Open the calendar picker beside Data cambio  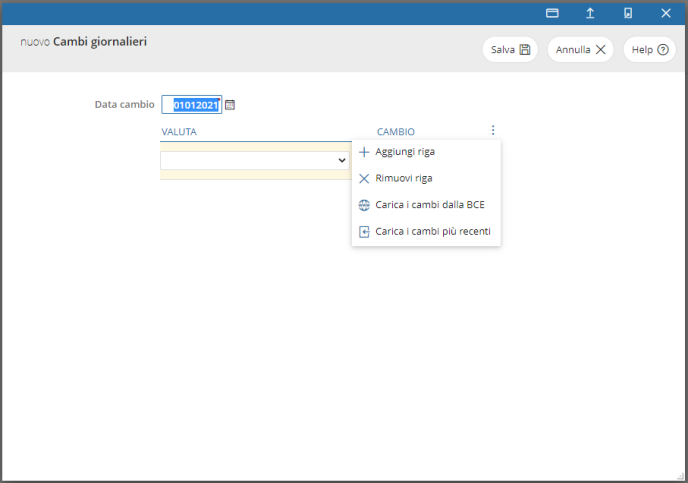click(x=230, y=105)
